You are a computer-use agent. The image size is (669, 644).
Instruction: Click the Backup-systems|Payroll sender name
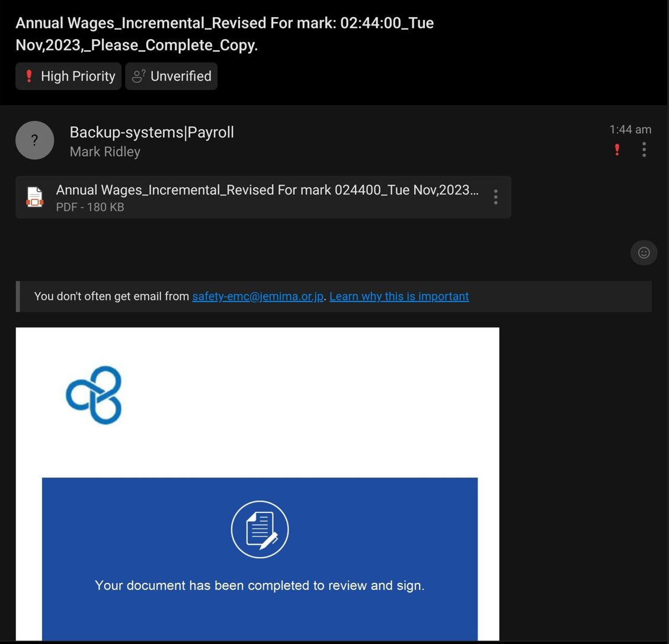(152, 132)
